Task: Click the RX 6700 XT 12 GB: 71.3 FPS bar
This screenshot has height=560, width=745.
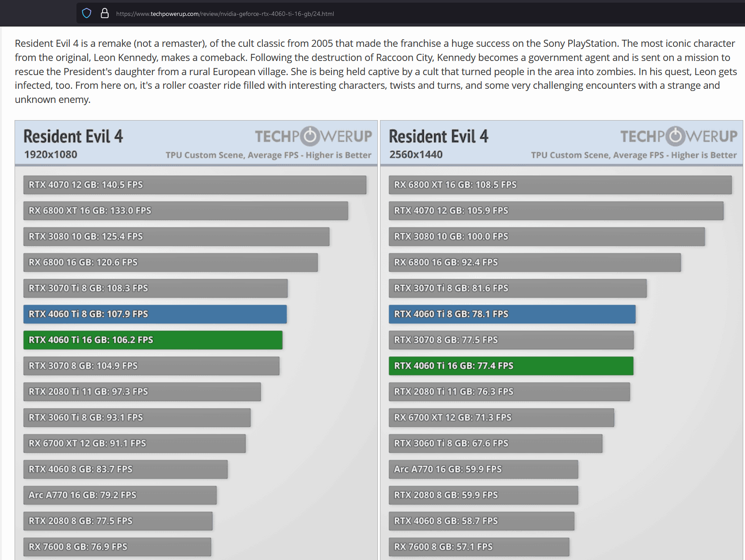Action: pyautogui.click(x=502, y=417)
